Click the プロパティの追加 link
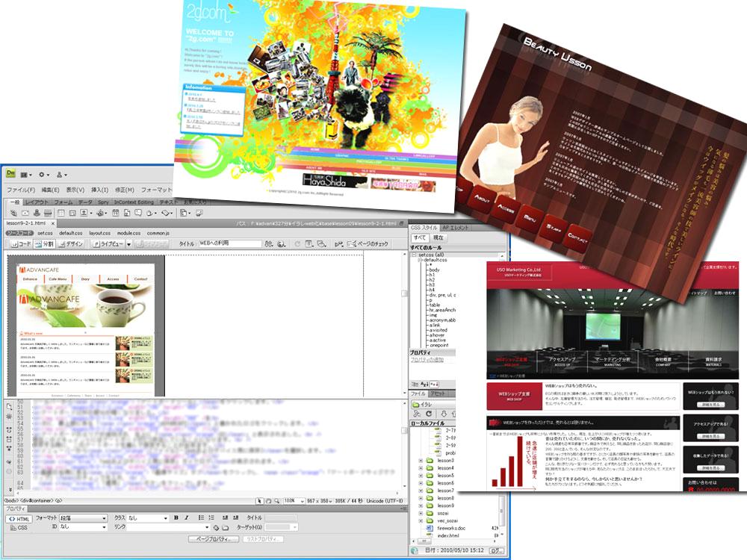This screenshot has height=560, width=747. point(432,360)
